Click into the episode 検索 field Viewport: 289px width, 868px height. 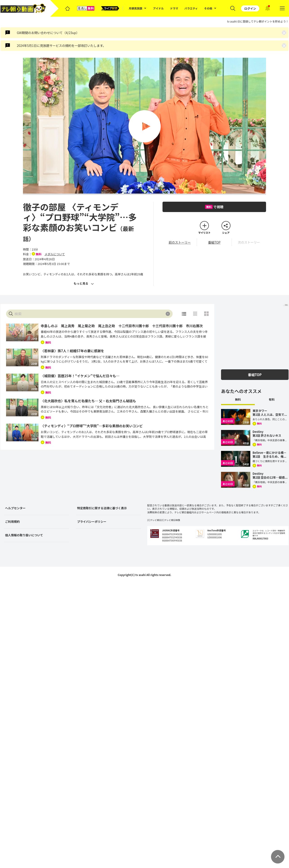pos(89,314)
